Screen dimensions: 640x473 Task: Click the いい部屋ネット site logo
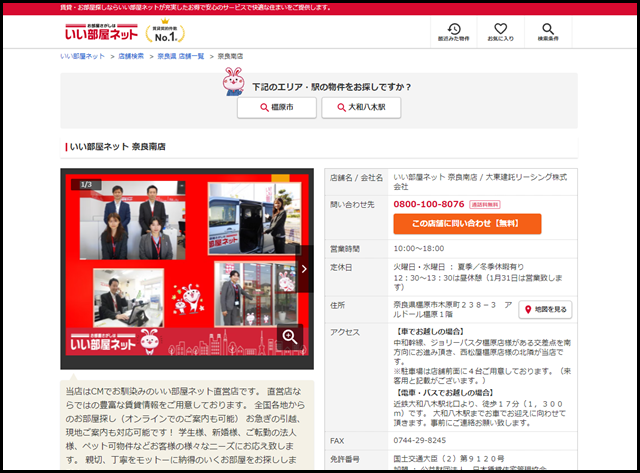(101, 32)
